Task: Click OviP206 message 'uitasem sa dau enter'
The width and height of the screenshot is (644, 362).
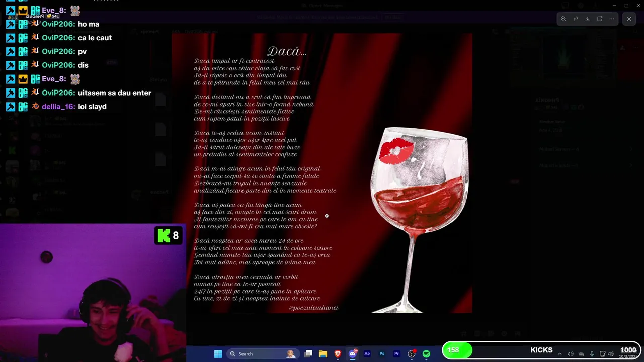Action: [115, 93]
